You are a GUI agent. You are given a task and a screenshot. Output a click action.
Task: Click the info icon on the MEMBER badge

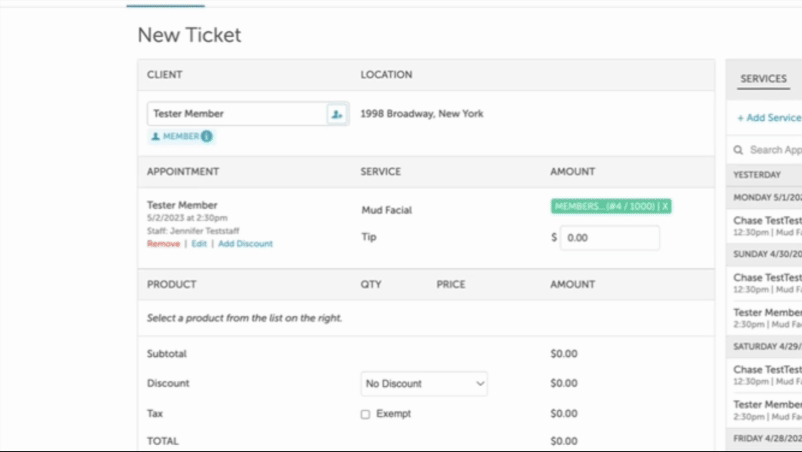[206, 137]
